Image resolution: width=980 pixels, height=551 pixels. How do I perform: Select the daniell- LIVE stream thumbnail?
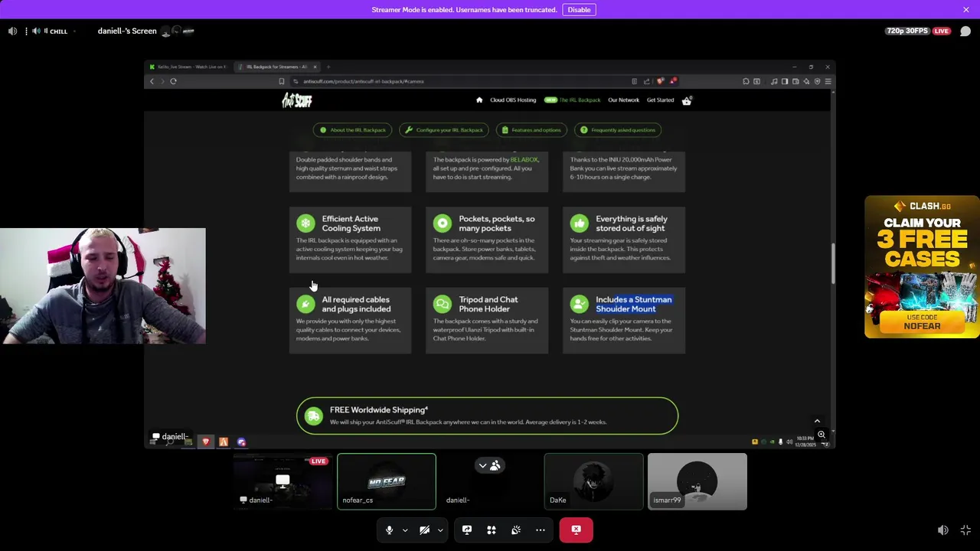click(x=283, y=481)
